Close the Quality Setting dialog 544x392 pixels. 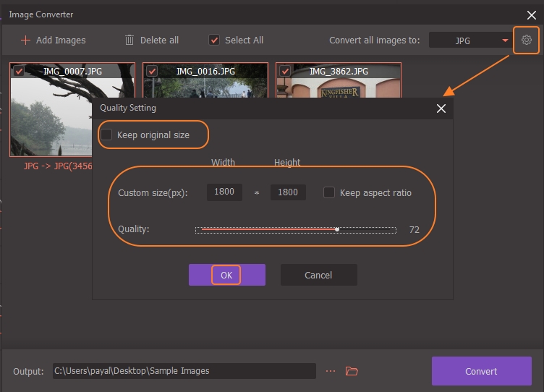click(441, 108)
